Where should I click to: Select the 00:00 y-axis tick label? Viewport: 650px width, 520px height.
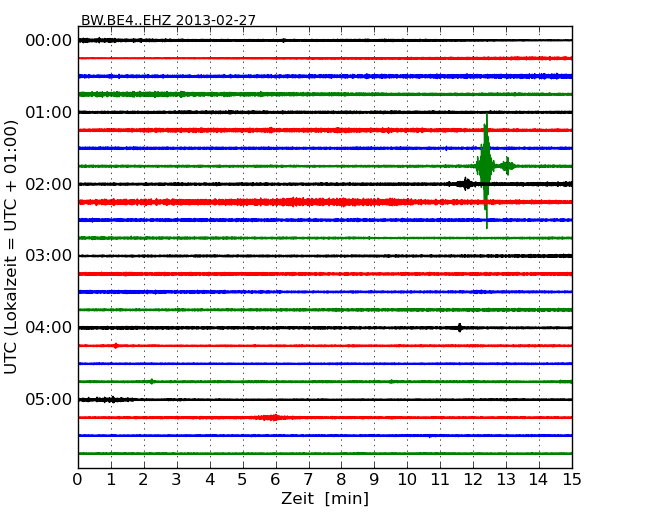[x=48, y=40]
